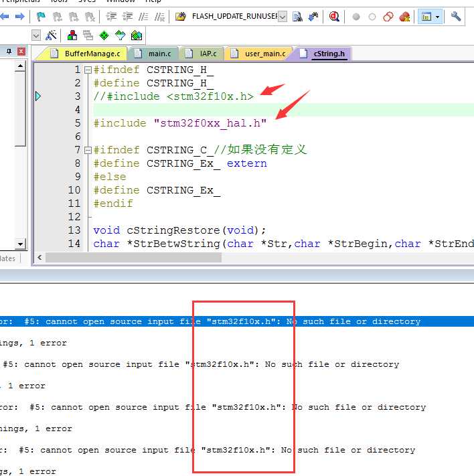The height and width of the screenshot is (476, 474).
Task: Click the project panel vertical scroll thumb
Action: point(20,108)
